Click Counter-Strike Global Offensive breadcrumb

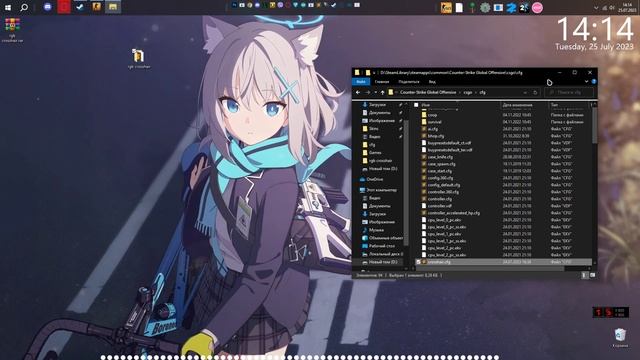click(428, 92)
